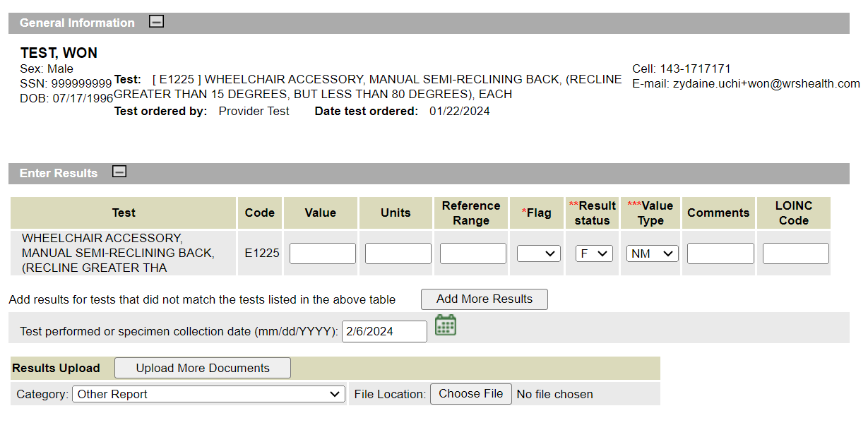
Task: Click the E1225 code cell
Action: tap(262, 253)
